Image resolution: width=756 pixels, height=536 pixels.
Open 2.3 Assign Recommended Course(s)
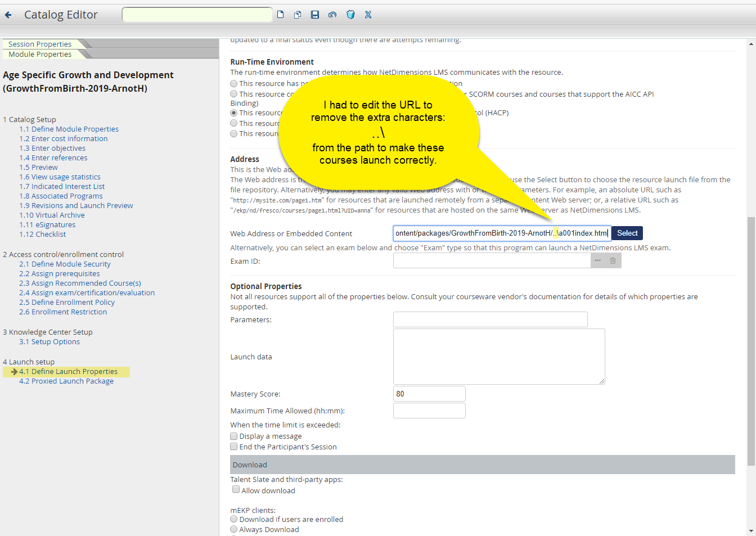tap(80, 283)
